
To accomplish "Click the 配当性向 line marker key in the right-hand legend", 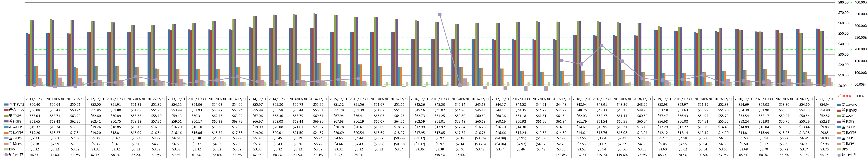I will point(839,155).
